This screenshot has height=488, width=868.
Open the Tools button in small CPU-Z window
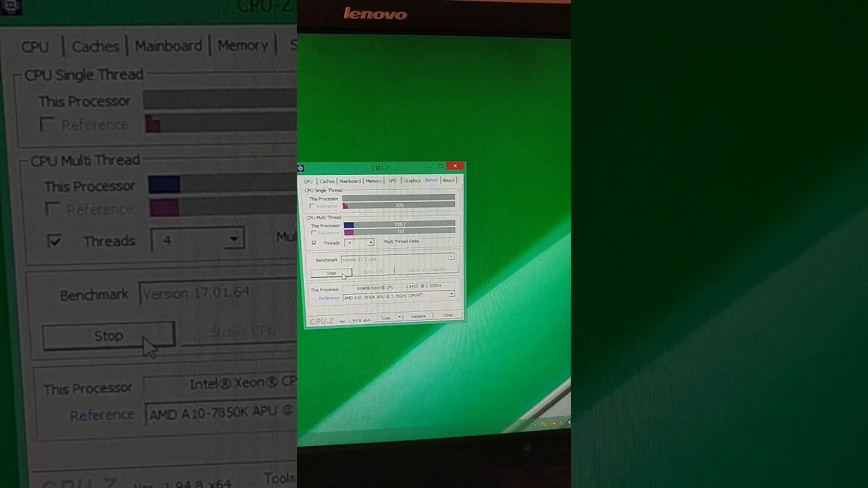[385, 318]
